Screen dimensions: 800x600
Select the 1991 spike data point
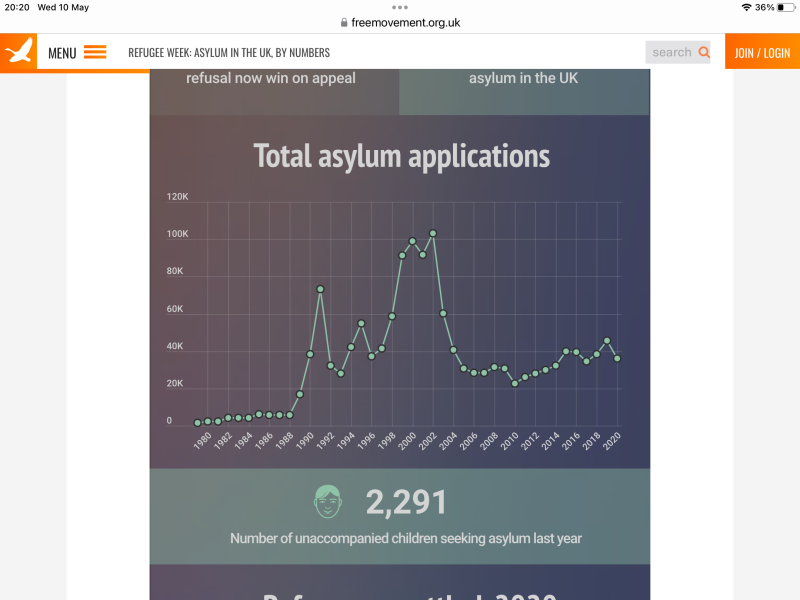coord(320,289)
